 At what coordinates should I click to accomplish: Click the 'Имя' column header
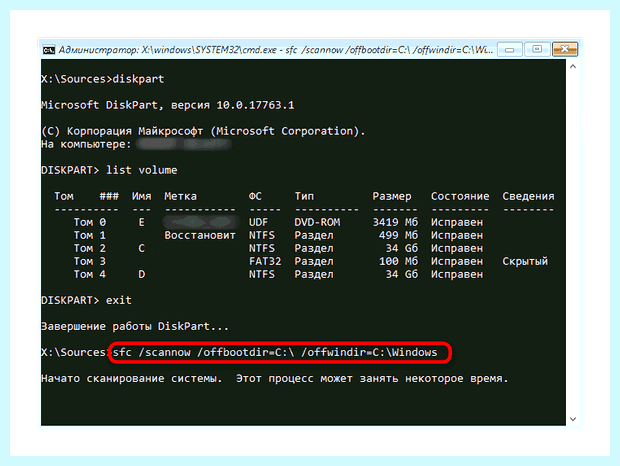click(142, 196)
